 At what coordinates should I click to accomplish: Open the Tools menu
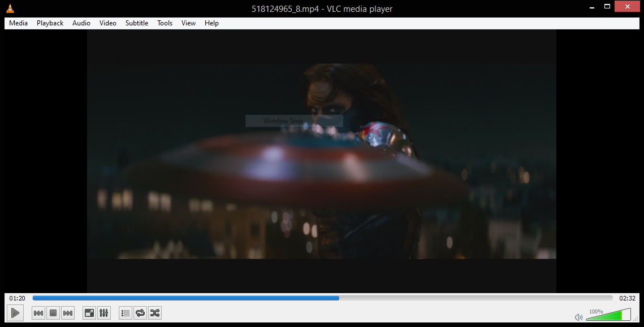pos(165,23)
